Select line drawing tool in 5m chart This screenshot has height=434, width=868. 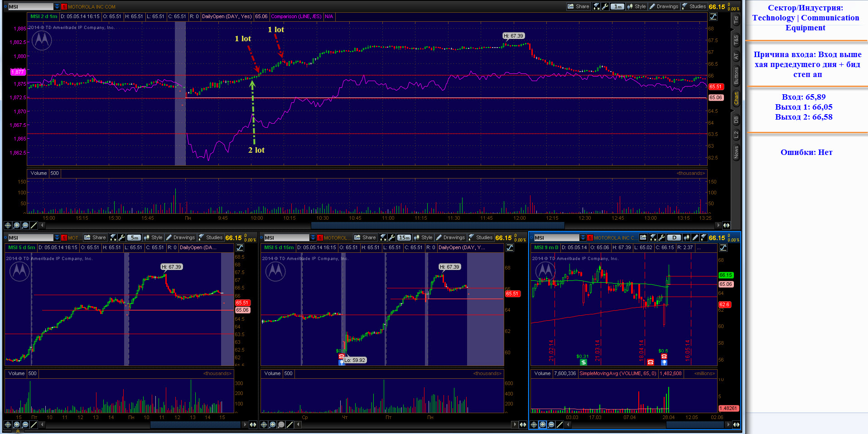click(x=34, y=424)
